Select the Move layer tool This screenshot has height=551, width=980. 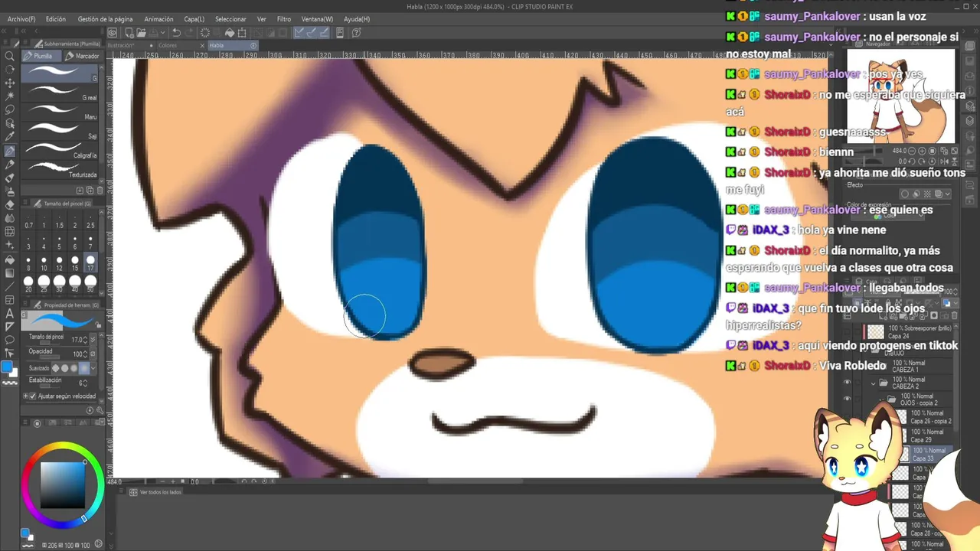[10, 83]
